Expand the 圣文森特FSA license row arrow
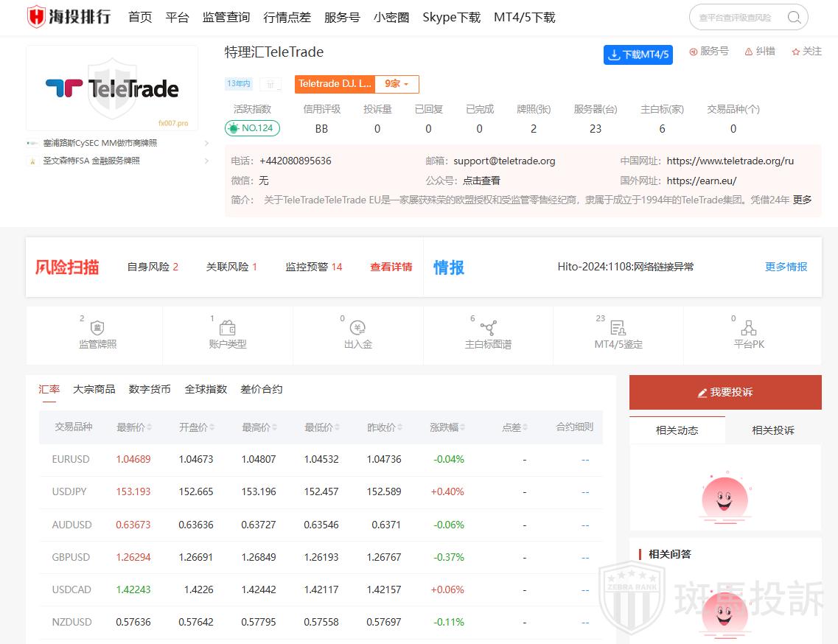The width and height of the screenshot is (838, 644). (x=206, y=161)
